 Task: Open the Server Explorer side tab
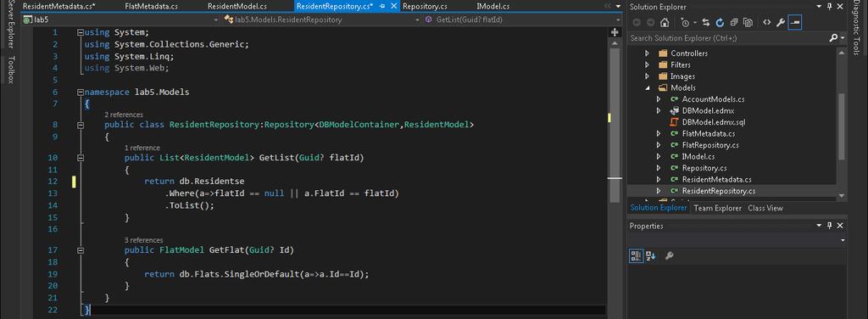pyautogui.click(x=10, y=24)
